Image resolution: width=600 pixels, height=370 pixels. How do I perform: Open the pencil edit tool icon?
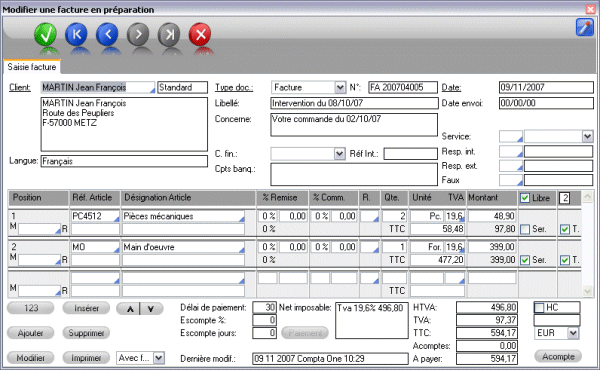click(x=584, y=28)
